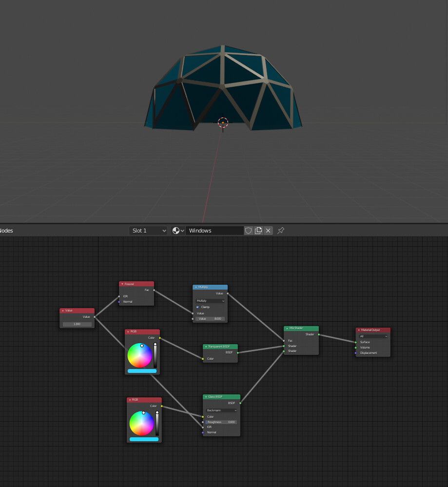This screenshot has width=448, height=487.
Task: Open the Multiply operation dropdown
Action: (210, 301)
